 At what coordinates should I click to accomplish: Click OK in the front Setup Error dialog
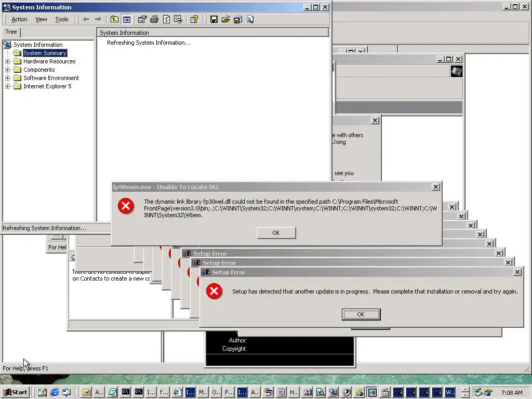click(x=361, y=314)
